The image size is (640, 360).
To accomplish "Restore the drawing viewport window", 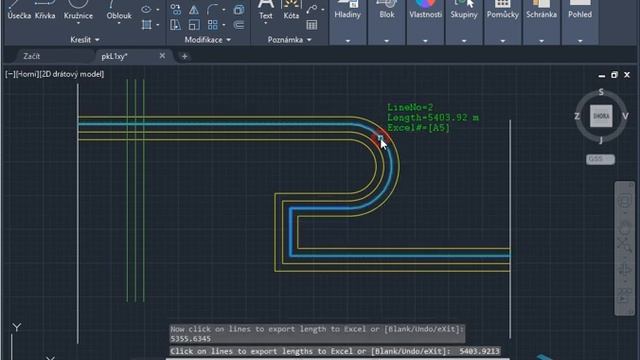I will click(x=614, y=75).
